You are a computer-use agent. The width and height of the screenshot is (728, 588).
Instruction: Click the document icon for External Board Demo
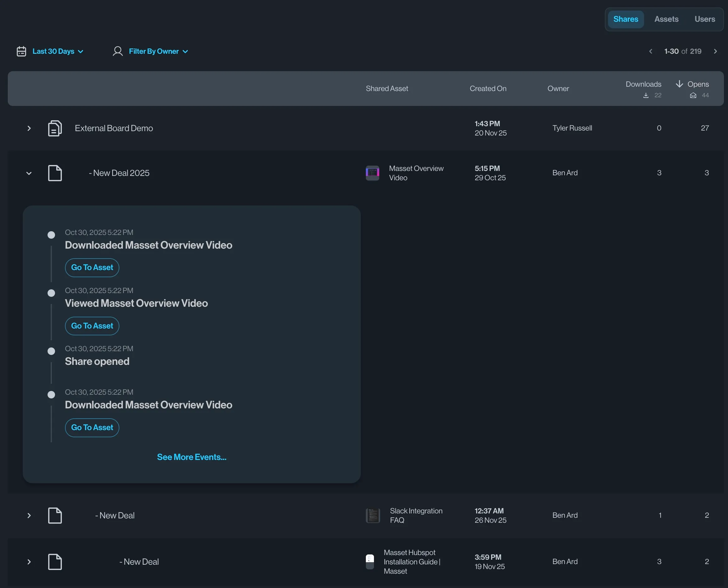[54, 128]
